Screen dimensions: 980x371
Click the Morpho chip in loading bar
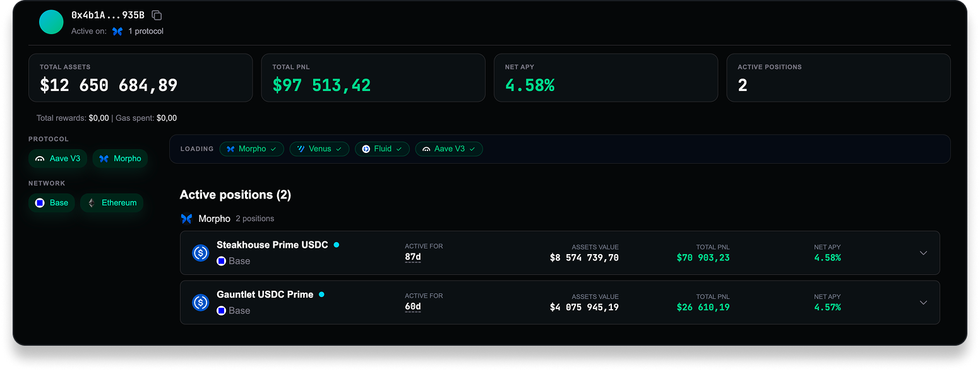[x=251, y=149]
